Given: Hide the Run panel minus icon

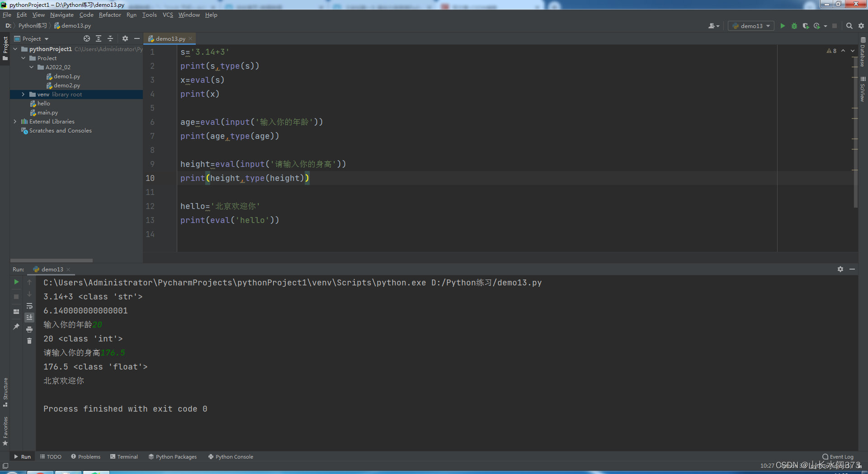Looking at the screenshot, I should (852, 269).
